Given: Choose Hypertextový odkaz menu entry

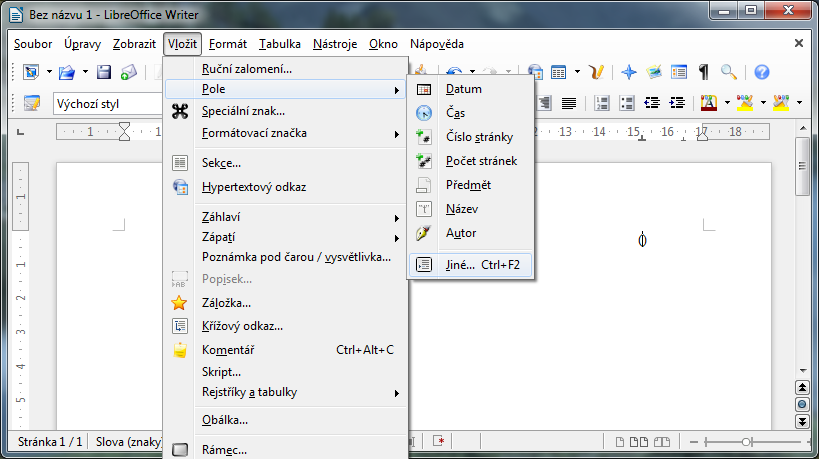Looking at the screenshot, I should point(286,187).
